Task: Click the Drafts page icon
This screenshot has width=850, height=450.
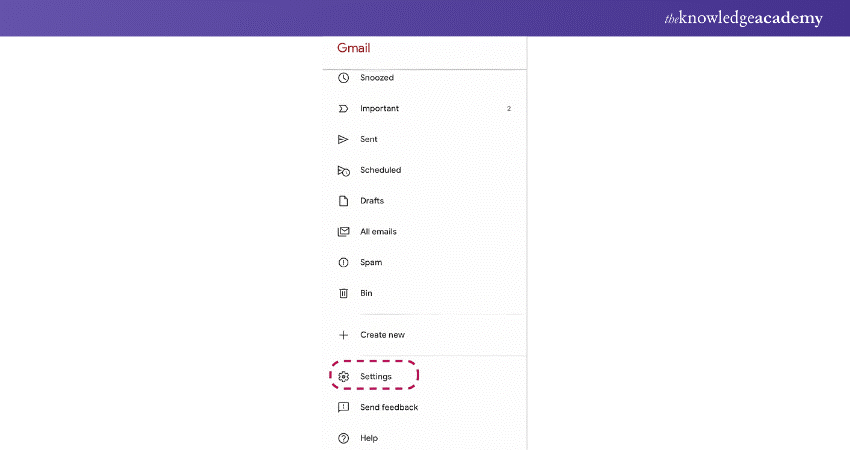Action: pyautogui.click(x=343, y=201)
